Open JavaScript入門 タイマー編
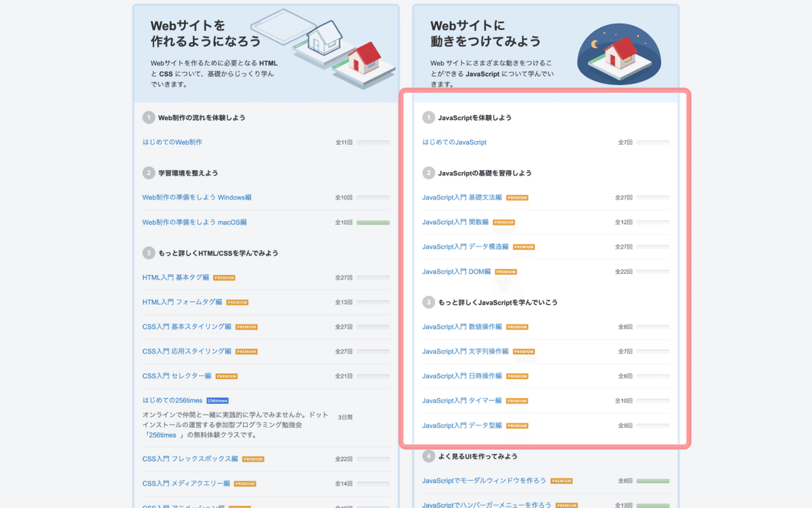This screenshot has height=508, width=812. (x=462, y=400)
